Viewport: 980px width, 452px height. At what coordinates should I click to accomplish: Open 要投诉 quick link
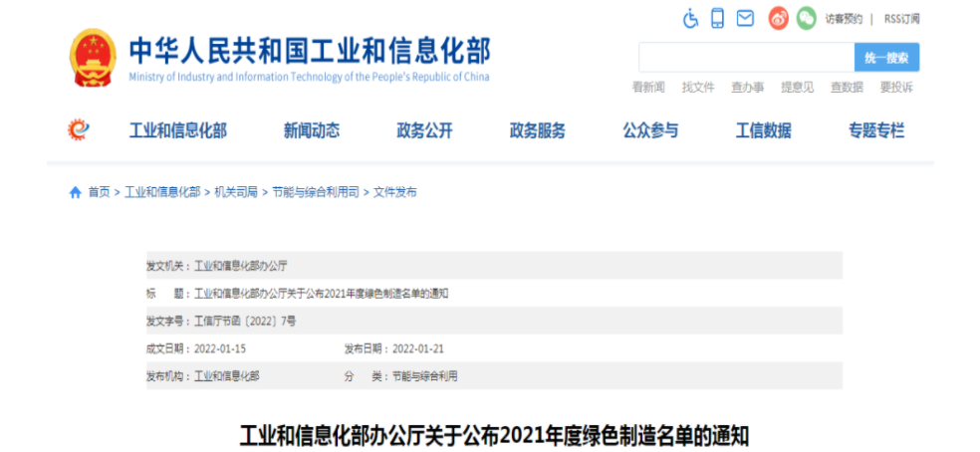pos(896,88)
